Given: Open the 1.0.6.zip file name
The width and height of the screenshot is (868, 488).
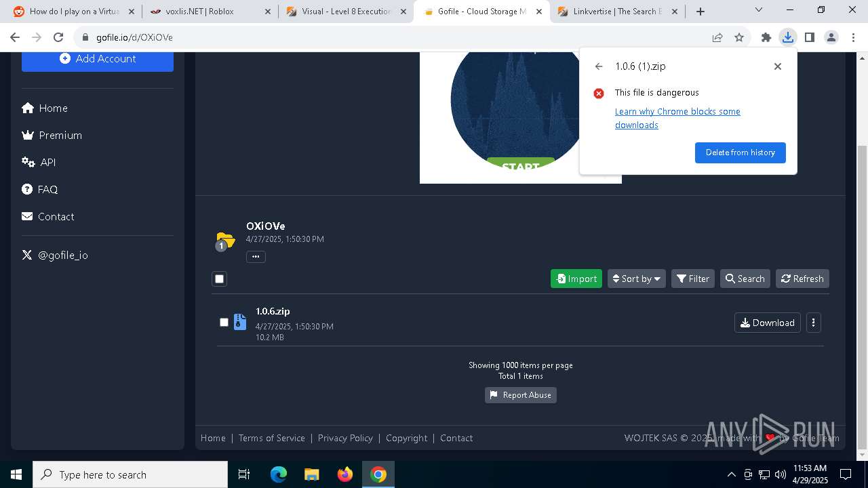Looking at the screenshot, I should point(273,312).
